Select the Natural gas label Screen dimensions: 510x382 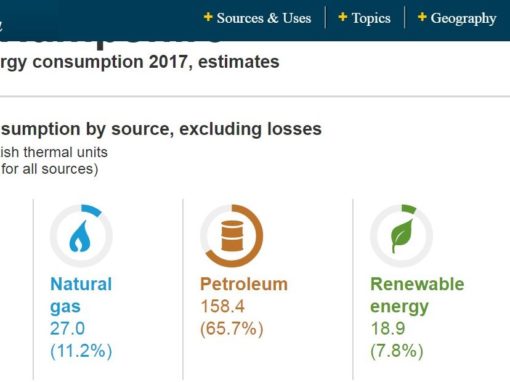(x=81, y=295)
